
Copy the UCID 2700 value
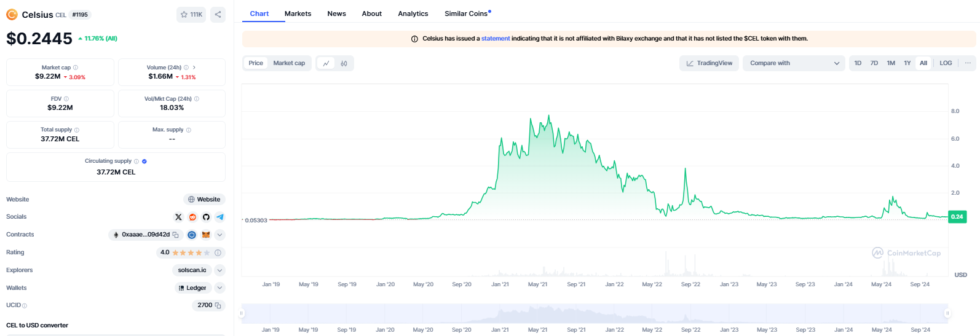(218, 305)
